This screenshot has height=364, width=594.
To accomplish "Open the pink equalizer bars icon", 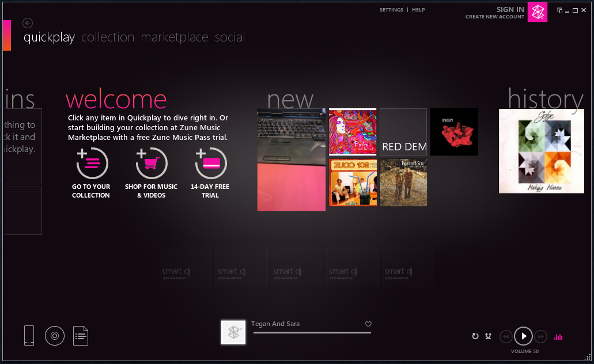I will 558,337.
